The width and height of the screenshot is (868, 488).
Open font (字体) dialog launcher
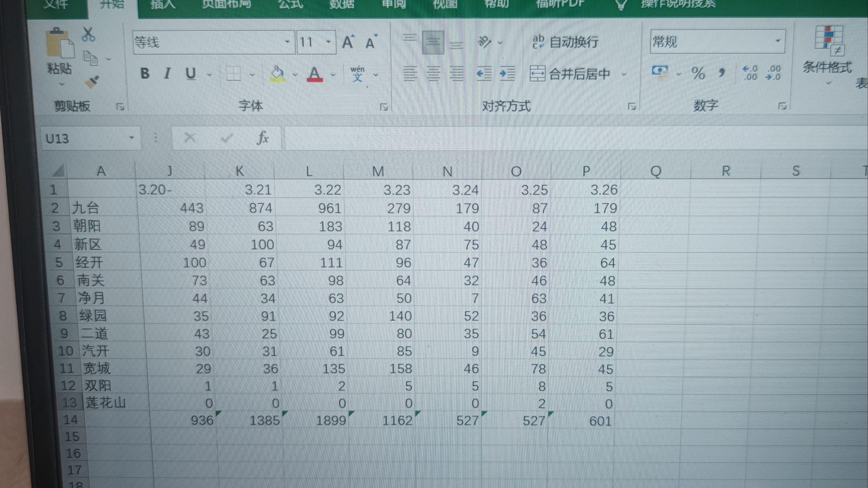(x=384, y=107)
